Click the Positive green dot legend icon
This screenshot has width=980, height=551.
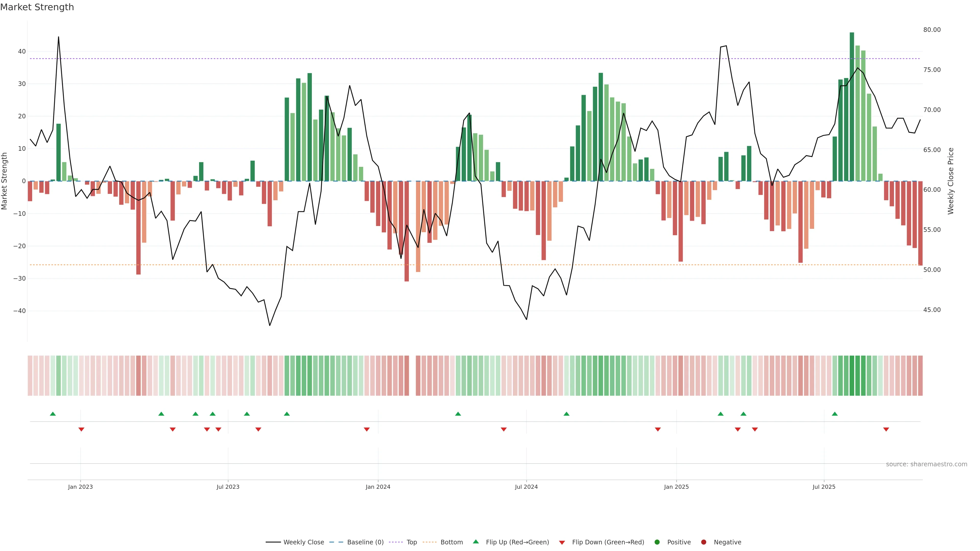657,542
